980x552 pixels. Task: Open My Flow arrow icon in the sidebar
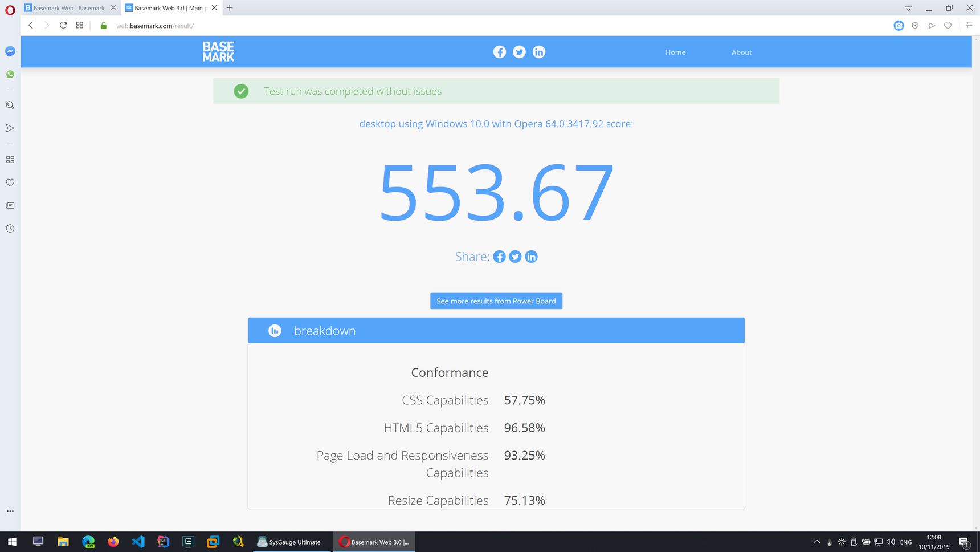click(10, 128)
